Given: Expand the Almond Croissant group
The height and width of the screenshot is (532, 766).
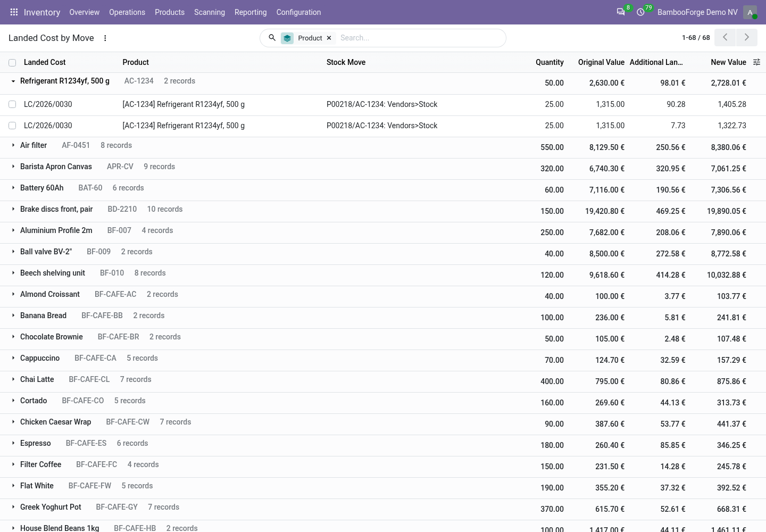Looking at the screenshot, I should click(13, 294).
